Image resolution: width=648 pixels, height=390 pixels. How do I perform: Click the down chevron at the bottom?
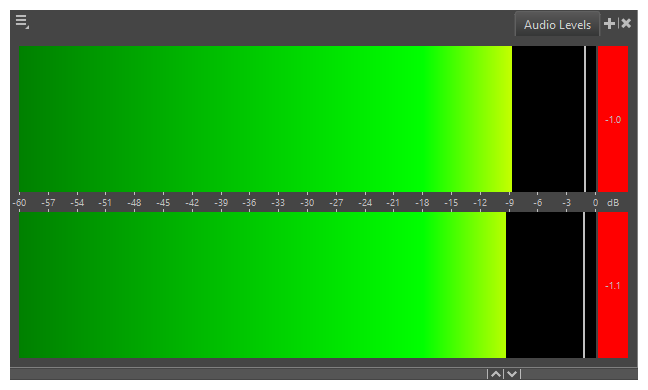[512, 374]
